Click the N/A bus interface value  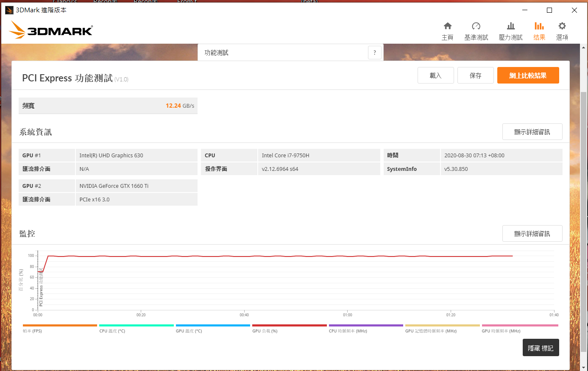pyautogui.click(x=84, y=169)
